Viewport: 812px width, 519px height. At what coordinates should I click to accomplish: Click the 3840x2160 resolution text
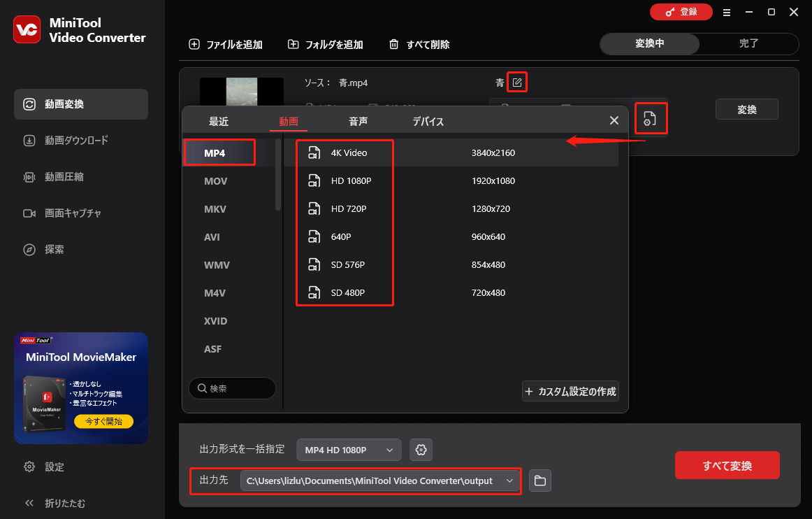pyautogui.click(x=493, y=152)
